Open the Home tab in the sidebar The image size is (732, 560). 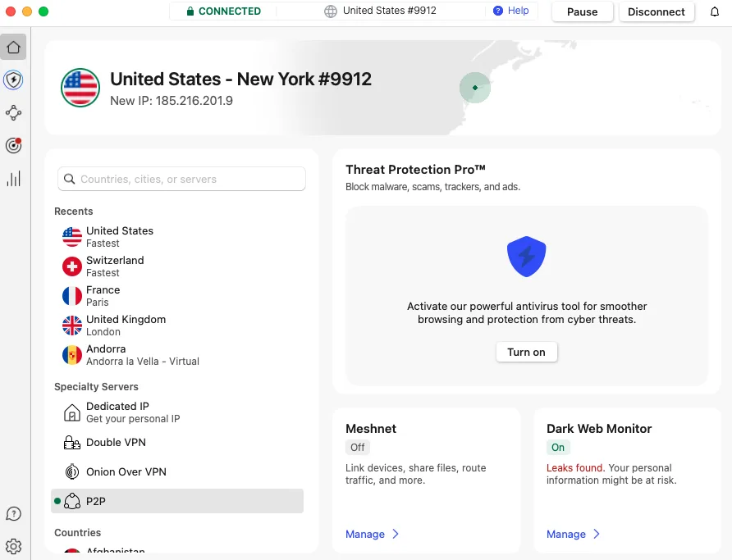click(x=13, y=47)
